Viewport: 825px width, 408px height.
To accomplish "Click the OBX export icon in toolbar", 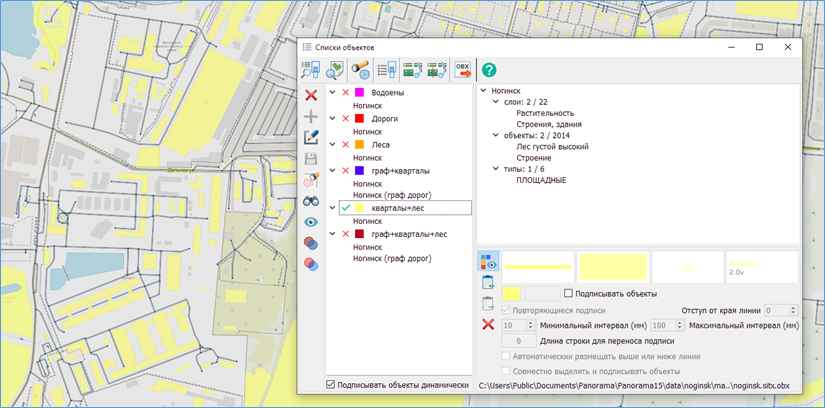I will (462, 70).
